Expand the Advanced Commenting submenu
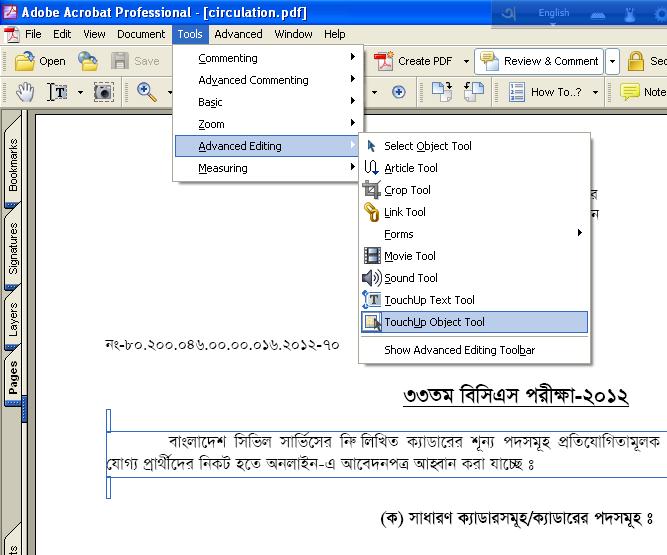This screenshot has height=555, width=667. (x=268, y=80)
